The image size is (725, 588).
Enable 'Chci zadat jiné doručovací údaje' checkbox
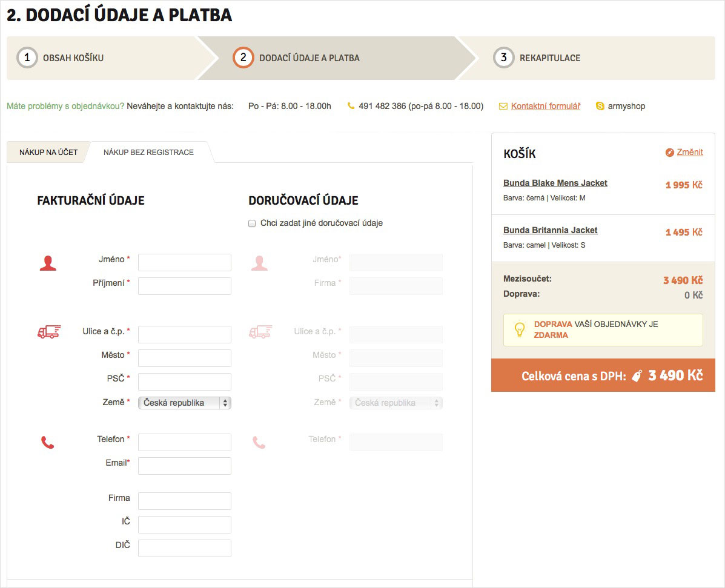click(x=252, y=223)
